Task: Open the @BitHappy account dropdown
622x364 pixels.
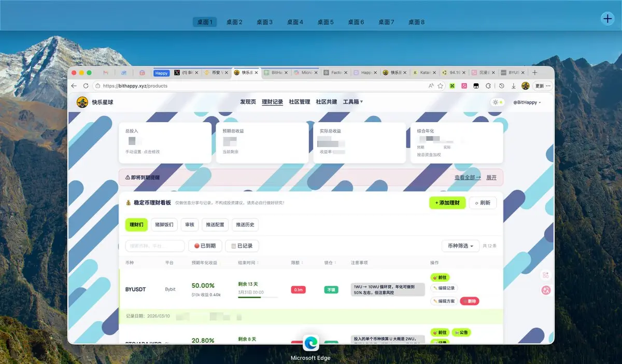Action: 527,103
